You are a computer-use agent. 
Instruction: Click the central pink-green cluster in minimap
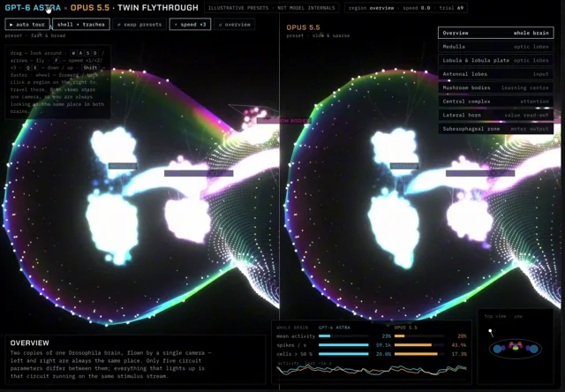(516, 346)
